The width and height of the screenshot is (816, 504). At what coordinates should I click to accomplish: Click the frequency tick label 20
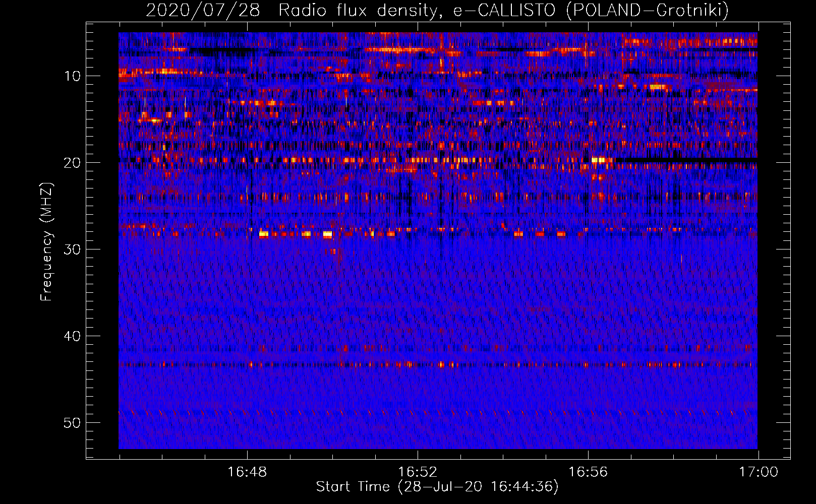[x=73, y=163]
